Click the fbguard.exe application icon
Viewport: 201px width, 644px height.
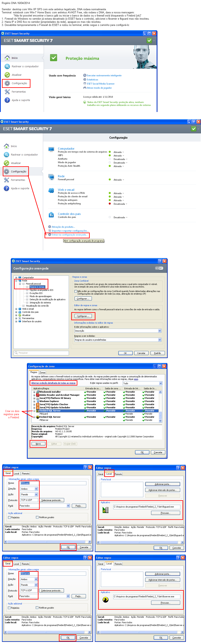[x=105, y=509]
